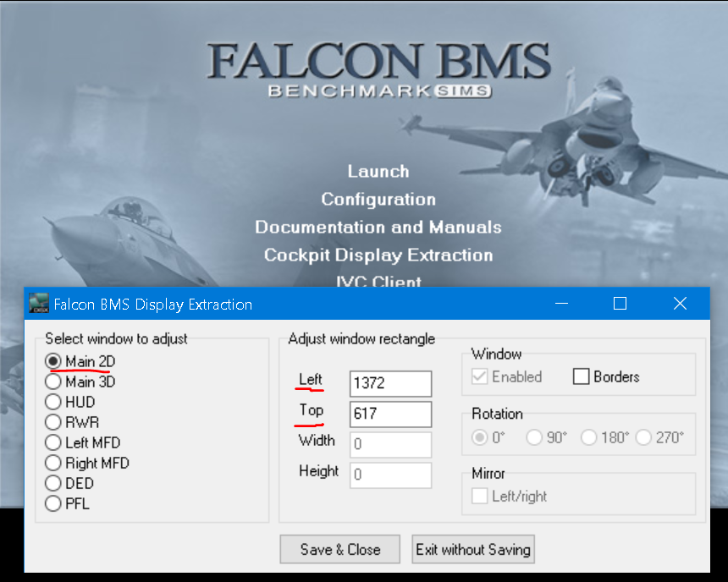Minimize the Display Extraction window
Screen dimensions: 728x582
point(562,304)
